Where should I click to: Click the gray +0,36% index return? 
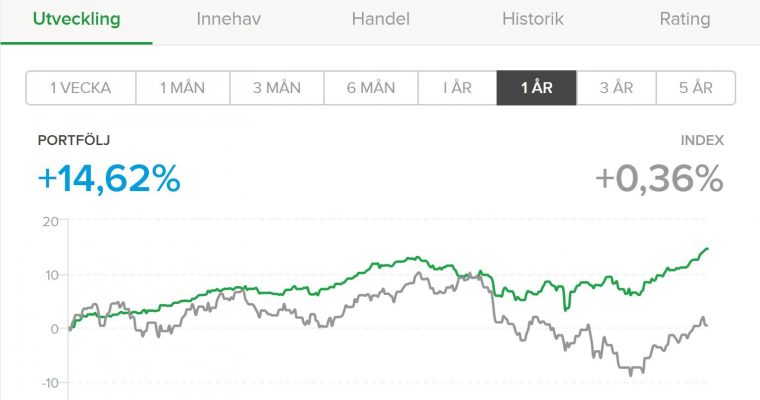659,179
